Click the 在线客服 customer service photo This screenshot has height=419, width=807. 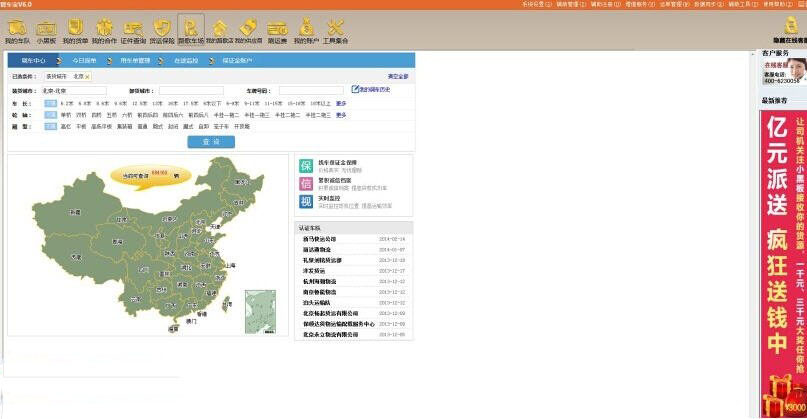tap(796, 69)
